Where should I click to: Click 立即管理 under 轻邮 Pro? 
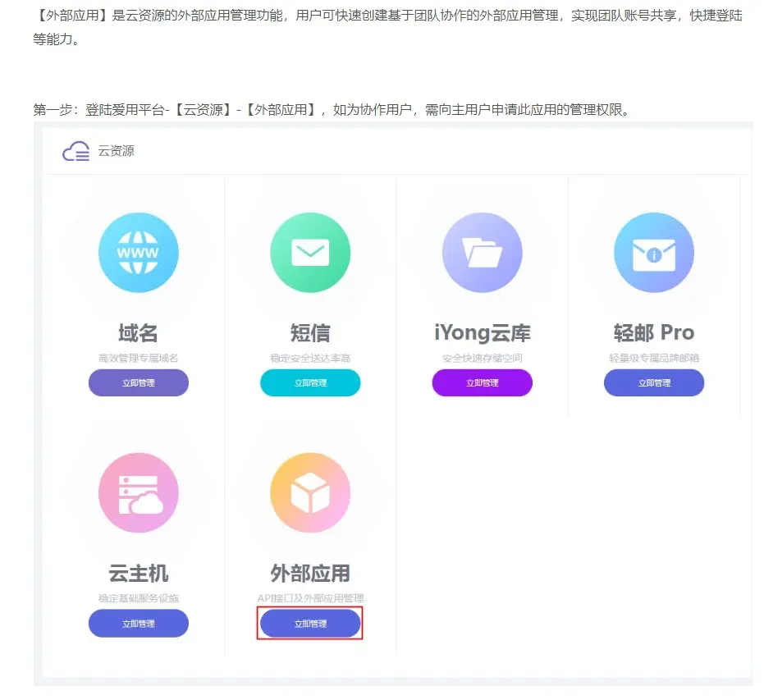(654, 382)
